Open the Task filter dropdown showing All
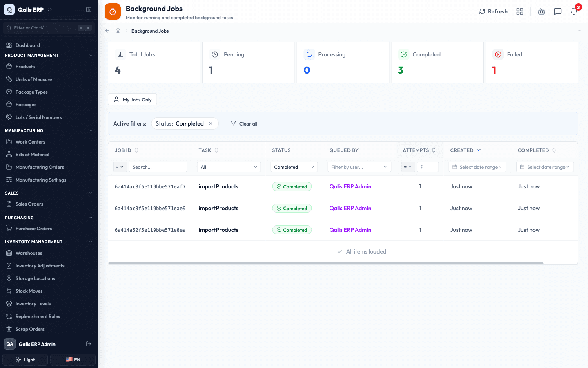This screenshot has height=368, width=588. 229,167
